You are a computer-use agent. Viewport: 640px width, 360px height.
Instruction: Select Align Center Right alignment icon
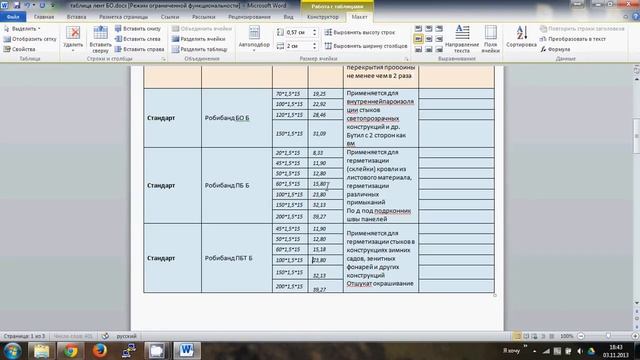point(439,39)
